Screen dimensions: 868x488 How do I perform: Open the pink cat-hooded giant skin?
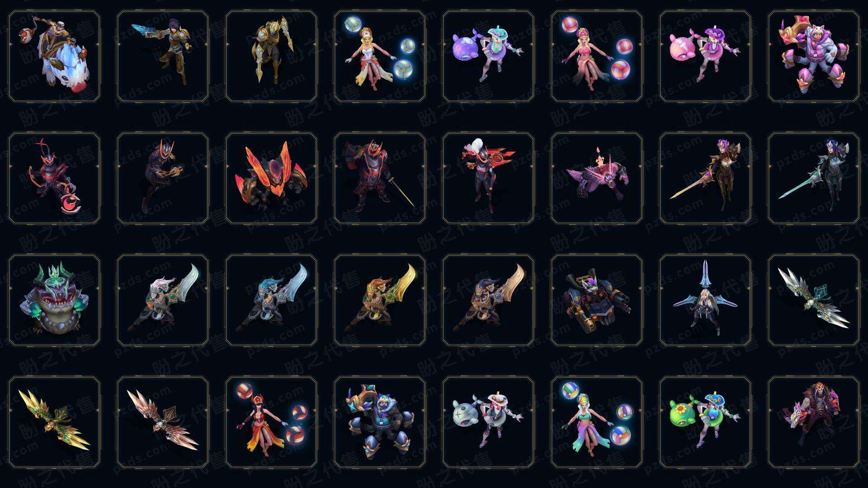(814, 56)
